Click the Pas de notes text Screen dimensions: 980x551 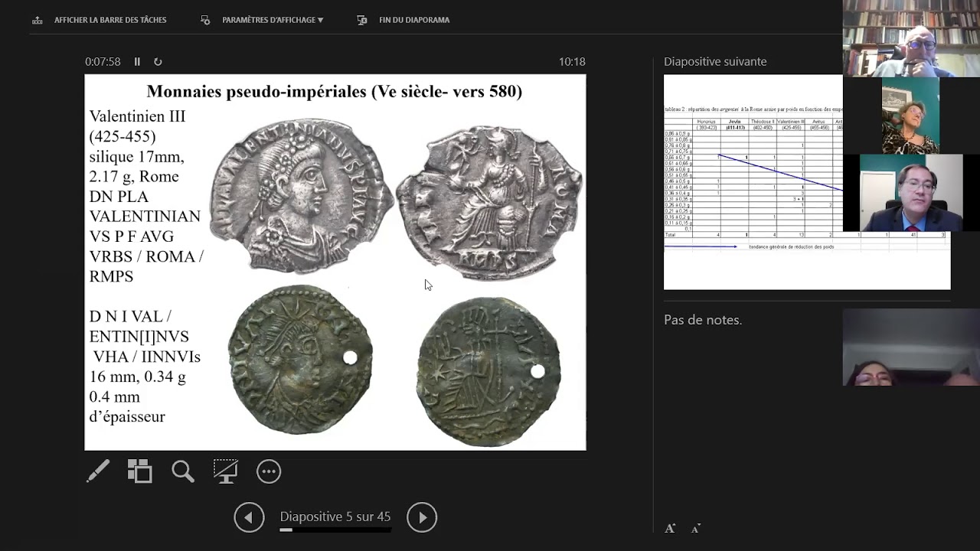pos(703,320)
